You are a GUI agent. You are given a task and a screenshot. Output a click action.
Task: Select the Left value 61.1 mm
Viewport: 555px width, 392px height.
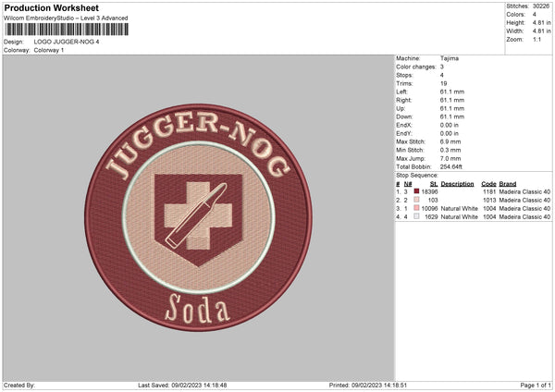point(452,92)
